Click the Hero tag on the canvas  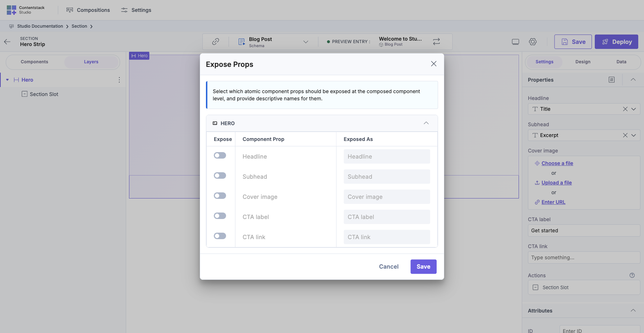pyautogui.click(x=139, y=56)
